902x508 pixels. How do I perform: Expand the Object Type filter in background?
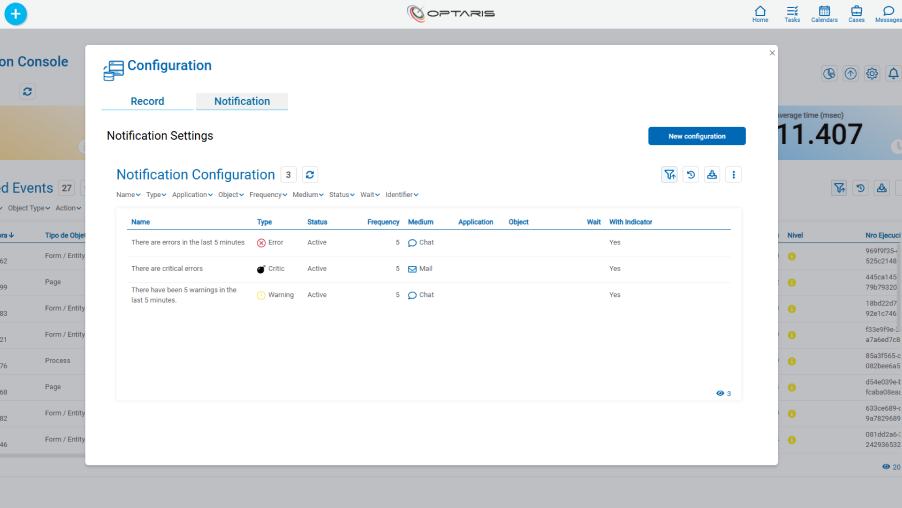tap(29, 208)
